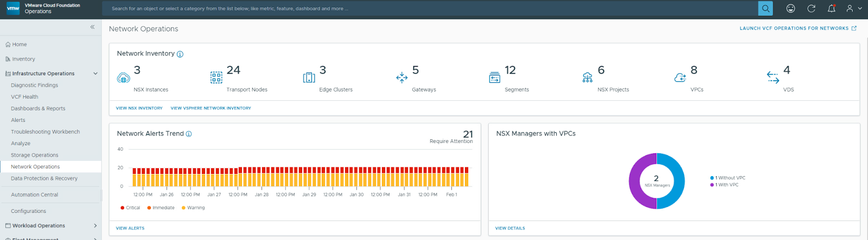Click the Edge Clusters icon
The width and height of the screenshot is (868, 240).
point(309,77)
